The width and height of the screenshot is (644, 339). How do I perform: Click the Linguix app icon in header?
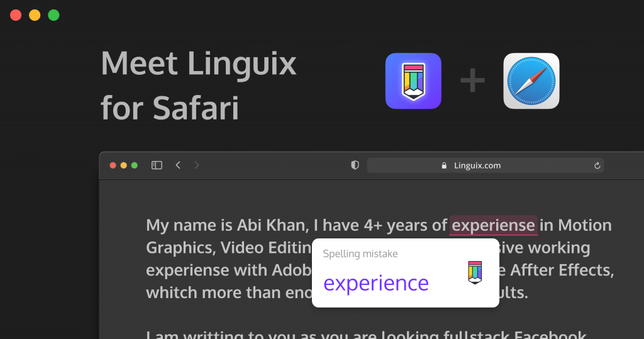pyautogui.click(x=413, y=81)
